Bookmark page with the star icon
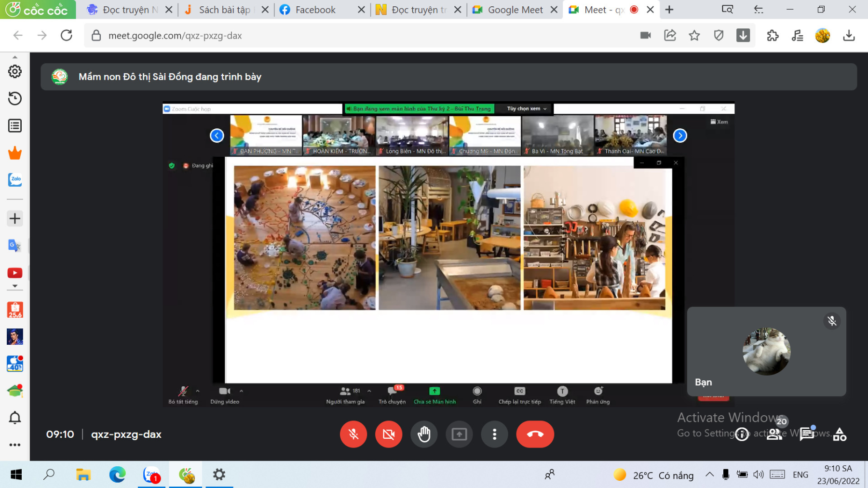The height and width of the screenshot is (488, 868). 694,35
